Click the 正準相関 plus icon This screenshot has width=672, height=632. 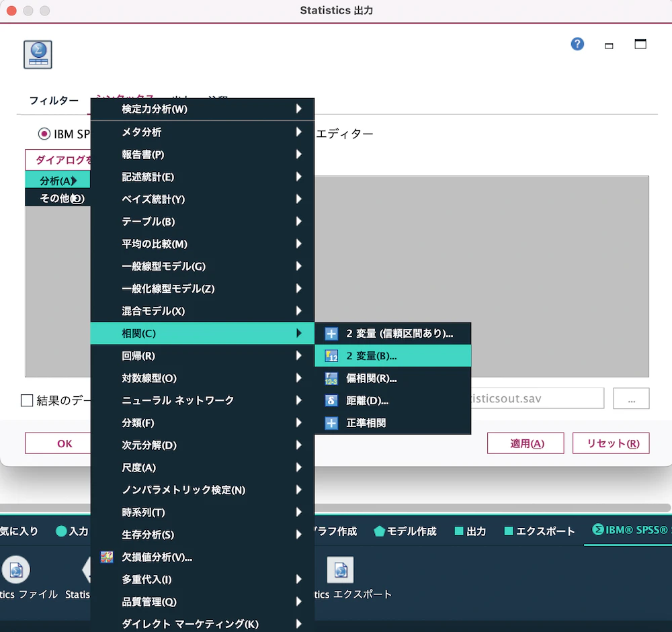[x=331, y=423]
